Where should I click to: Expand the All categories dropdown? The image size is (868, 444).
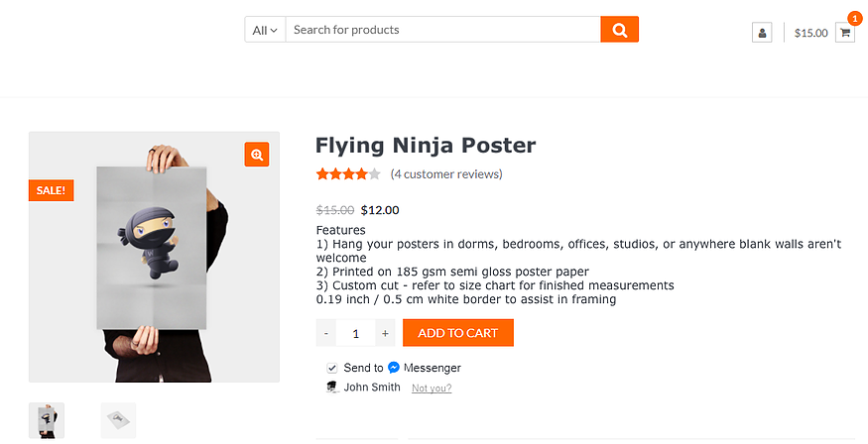tap(265, 30)
